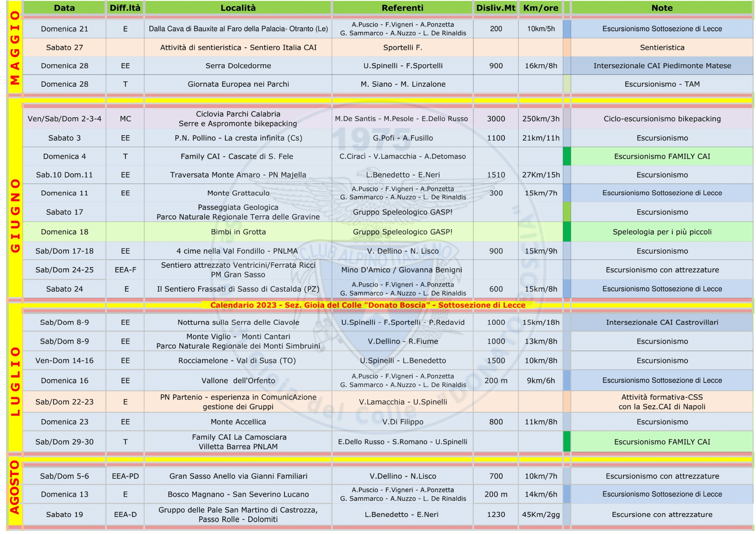Select 'Notturna sulla Serra delle Ciavole' cell

tap(238, 322)
